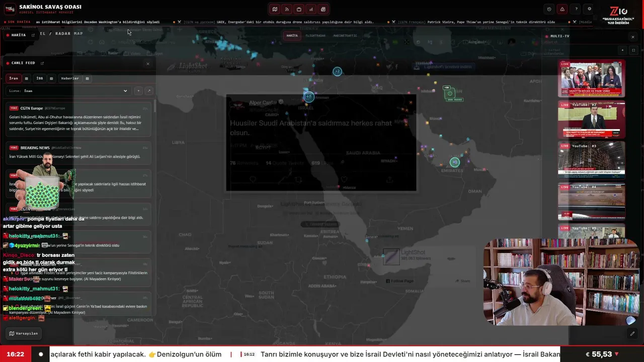Add a stream in Multi-TV panel
Screen dimensions: 644x362
point(622,50)
